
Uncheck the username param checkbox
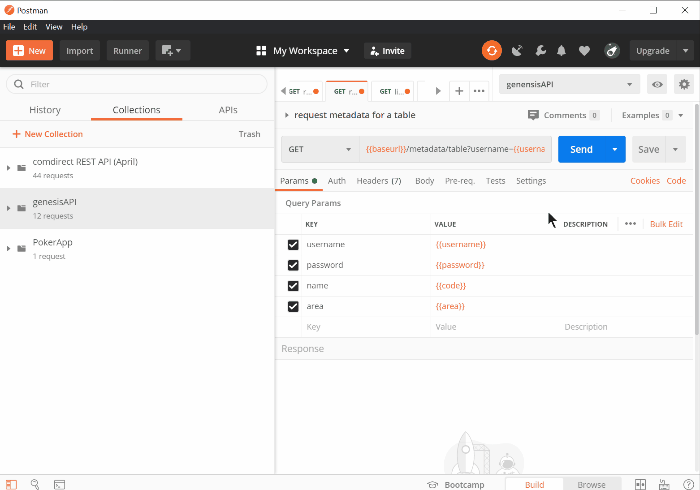[x=293, y=245]
